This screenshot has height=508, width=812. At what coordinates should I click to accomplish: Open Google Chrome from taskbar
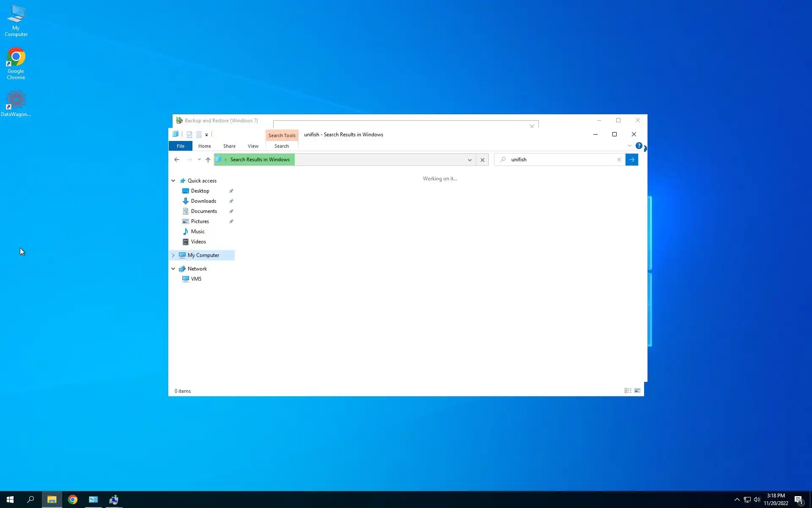[73, 500]
